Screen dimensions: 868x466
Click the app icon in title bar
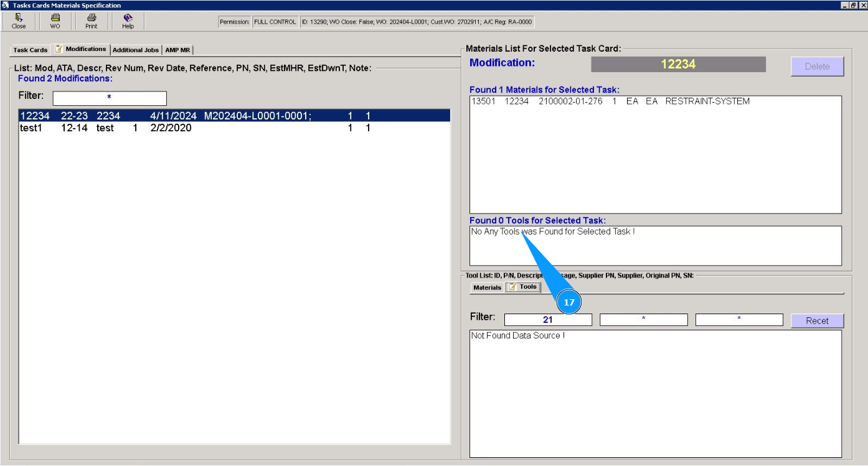pos(6,5)
